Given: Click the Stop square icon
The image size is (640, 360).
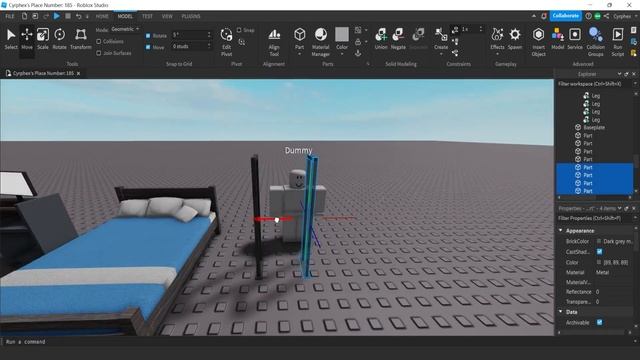Looking at the screenshot, I should (68, 16).
